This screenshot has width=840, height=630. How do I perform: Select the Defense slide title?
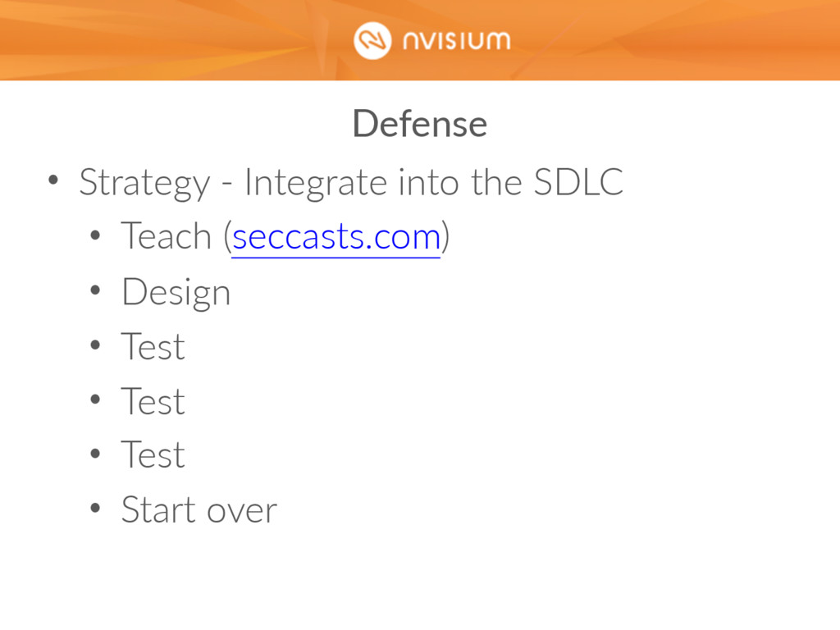pos(420,124)
